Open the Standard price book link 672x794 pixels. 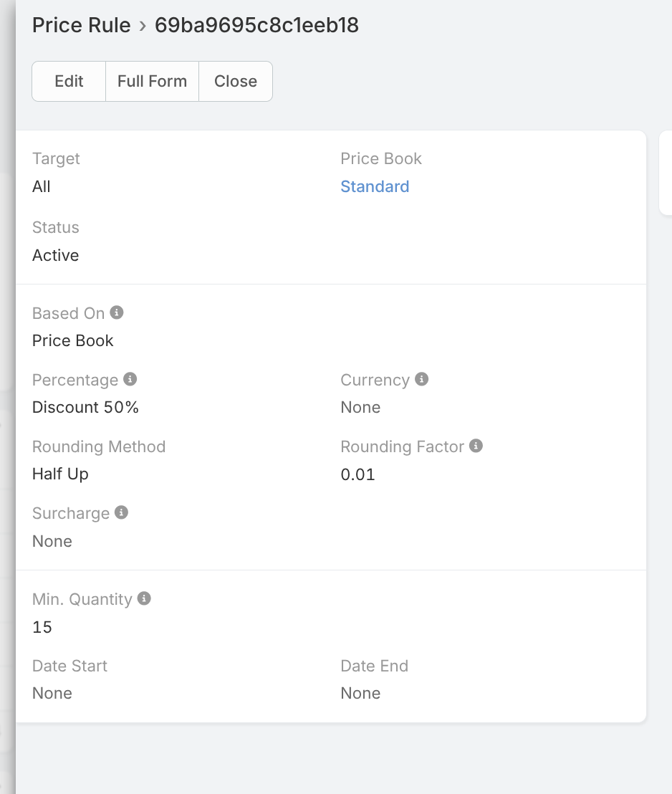click(x=375, y=186)
